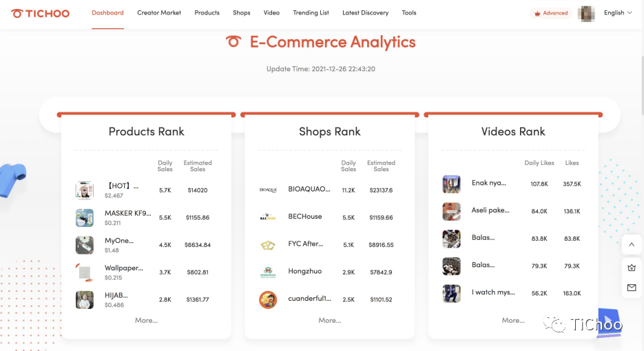This screenshot has height=351, width=644.
Task: Click the Aseli pake... video title
Action: coord(490,210)
